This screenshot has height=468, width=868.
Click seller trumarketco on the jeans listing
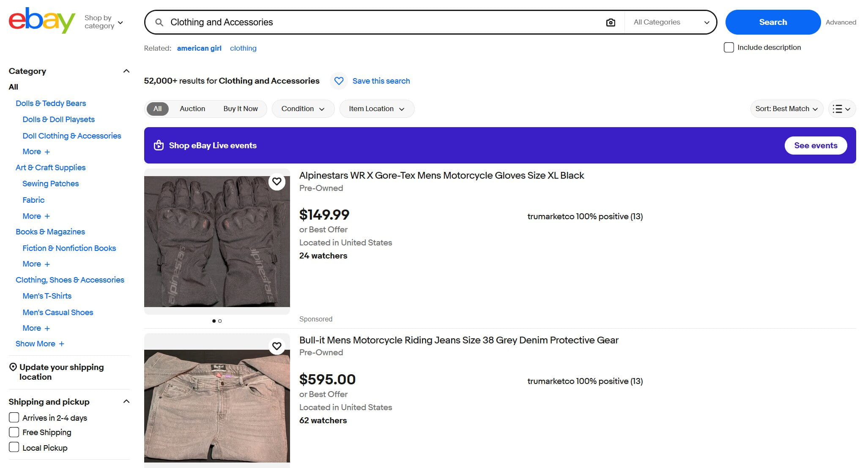(x=585, y=381)
